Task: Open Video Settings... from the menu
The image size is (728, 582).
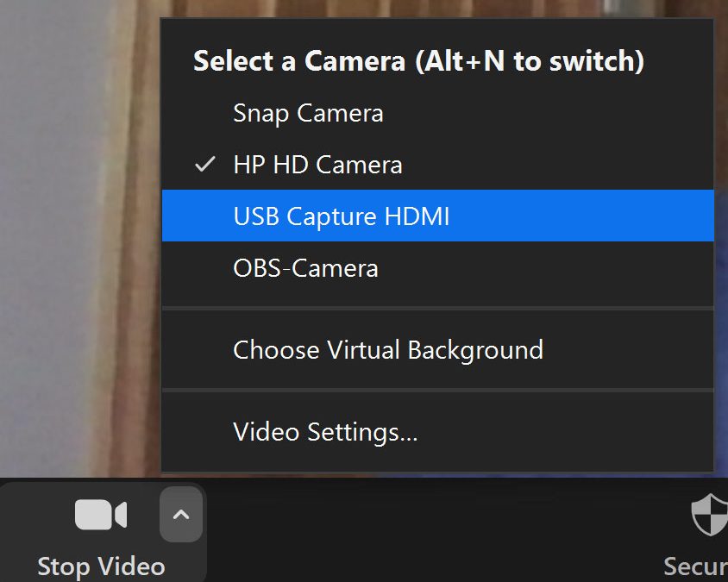Action: pos(325,431)
